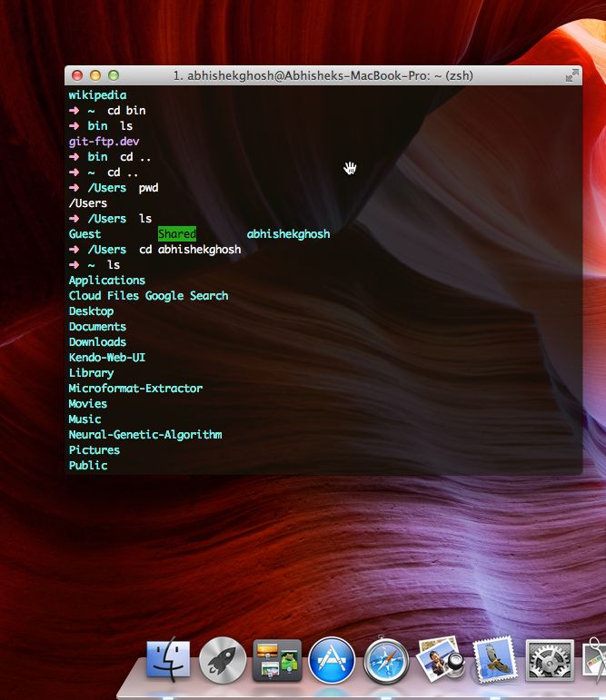This screenshot has height=700, width=606.
Task: Click git-ftp.dev in bin listing
Action: (x=104, y=142)
